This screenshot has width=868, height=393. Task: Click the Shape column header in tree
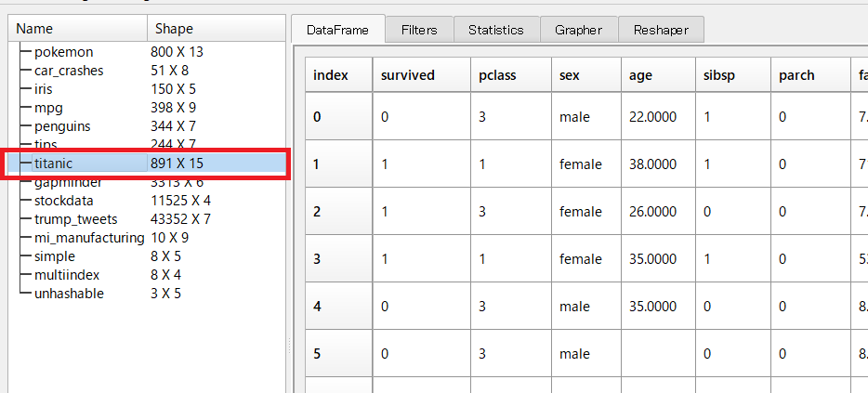[x=174, y=29]
